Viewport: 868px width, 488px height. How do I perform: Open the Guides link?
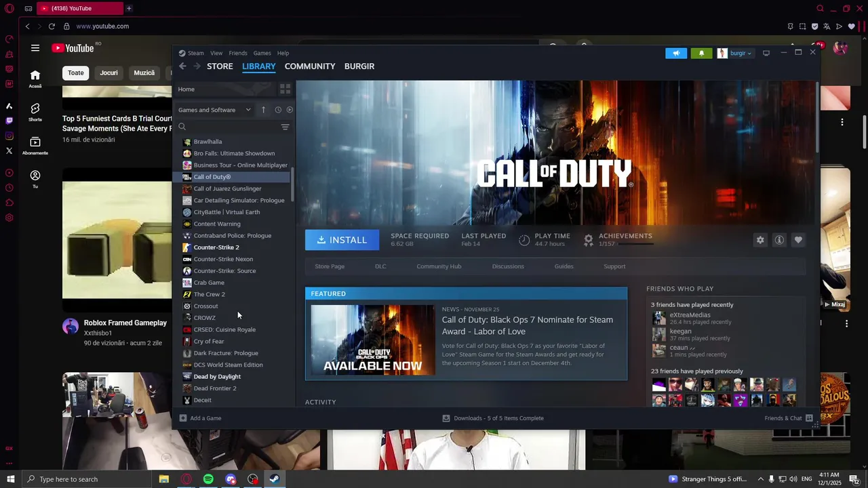(x=564, y=266)
